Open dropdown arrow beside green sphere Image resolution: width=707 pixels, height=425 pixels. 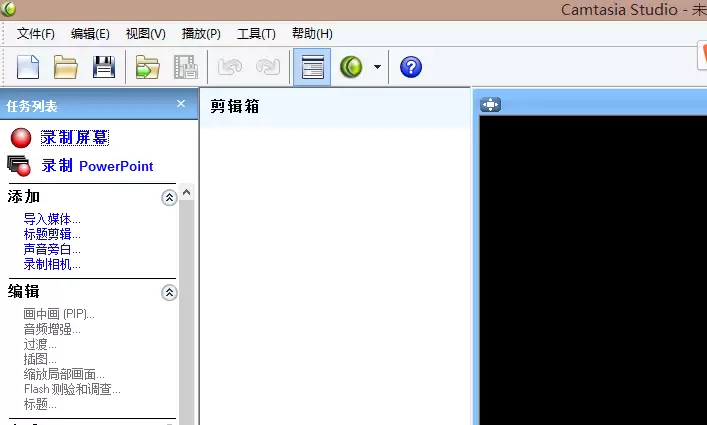[377, 67]
